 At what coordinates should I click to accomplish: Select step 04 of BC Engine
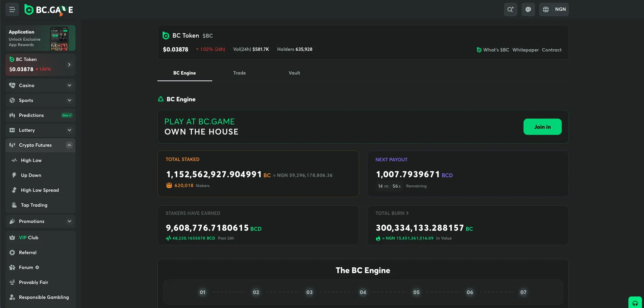point(363,292)
